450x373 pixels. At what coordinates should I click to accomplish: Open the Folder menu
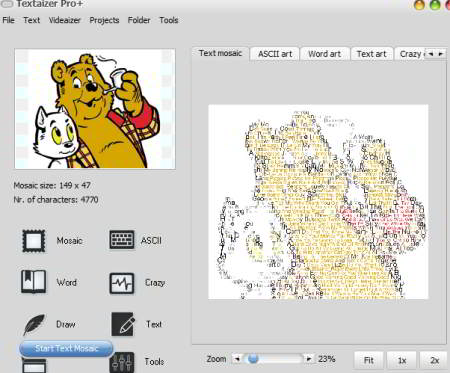[x=139, y=20]
